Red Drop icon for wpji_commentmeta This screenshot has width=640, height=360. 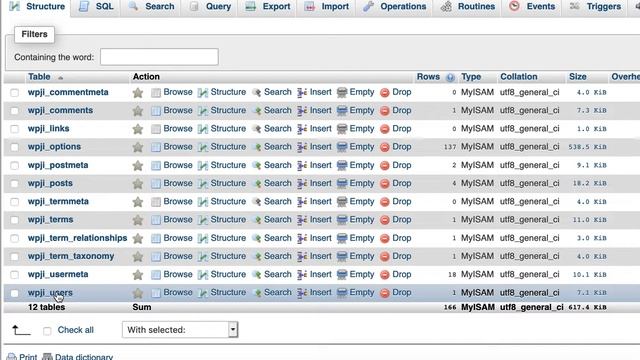tap(384, 93)
